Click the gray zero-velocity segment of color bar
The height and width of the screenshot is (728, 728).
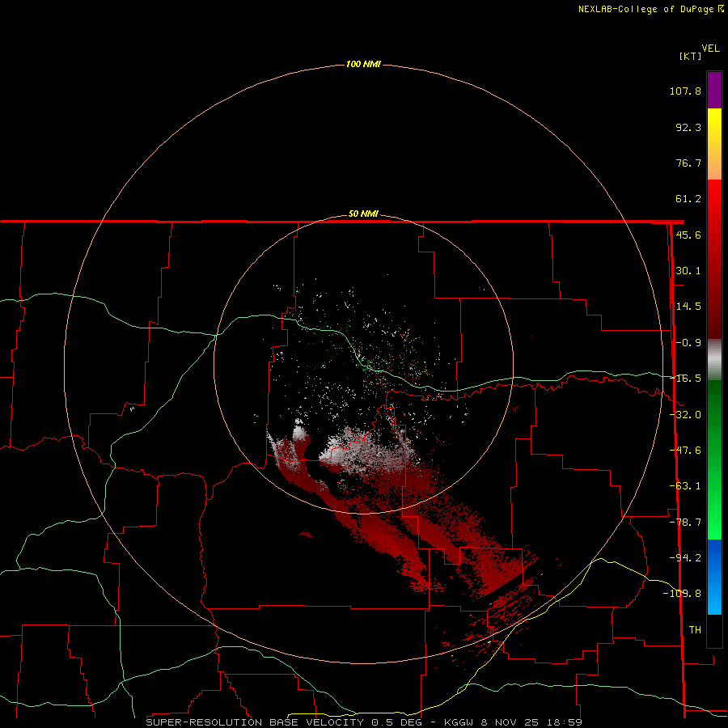pyautogui.click(x=714, y=360)
